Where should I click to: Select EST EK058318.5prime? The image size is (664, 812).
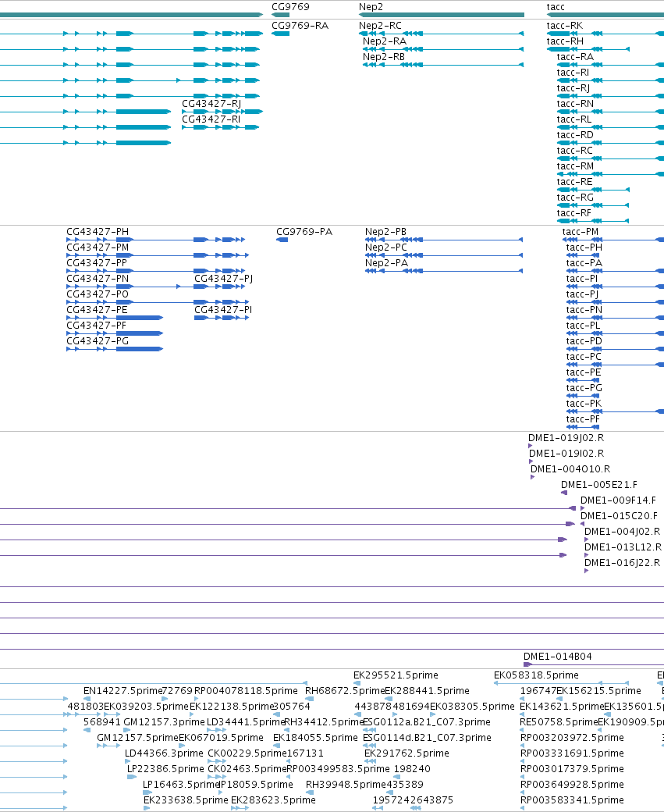point(536,675)
